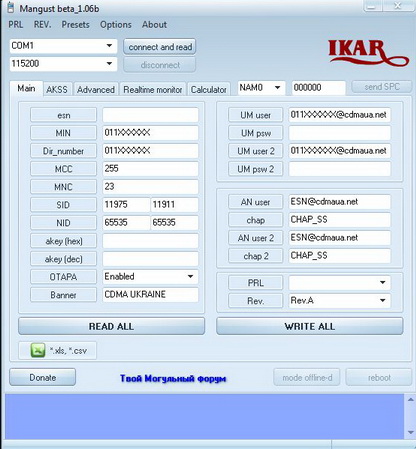Image resolution: width=416 pixels, height=449 pixels.
Task: Open the Realtime monitor tab
Action: pos(153,89)
